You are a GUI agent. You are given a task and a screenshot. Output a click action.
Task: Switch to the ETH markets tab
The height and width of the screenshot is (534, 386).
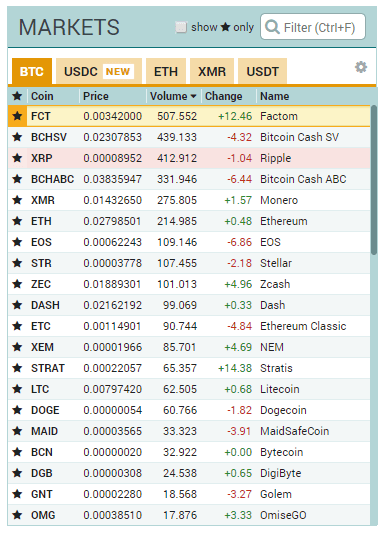166,71
